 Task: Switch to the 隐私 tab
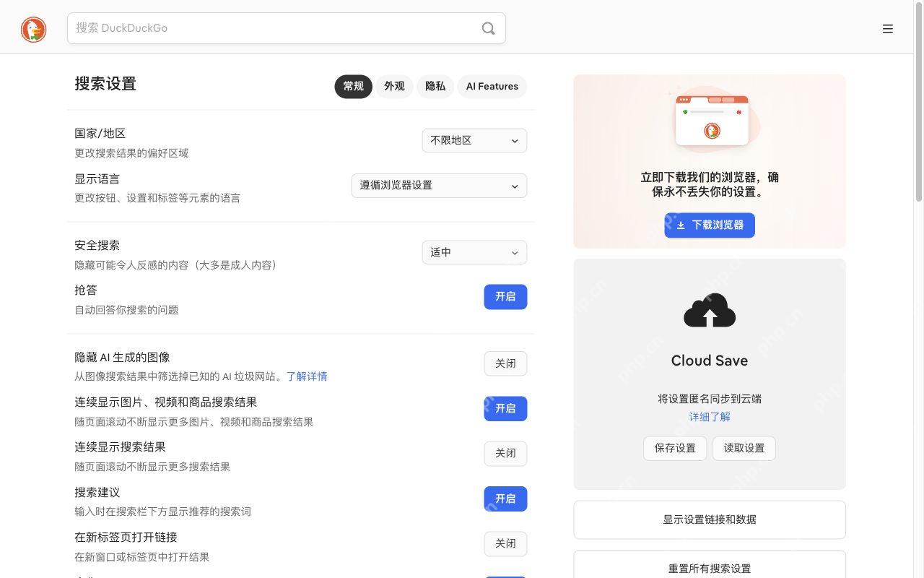[x=435, y=87]
